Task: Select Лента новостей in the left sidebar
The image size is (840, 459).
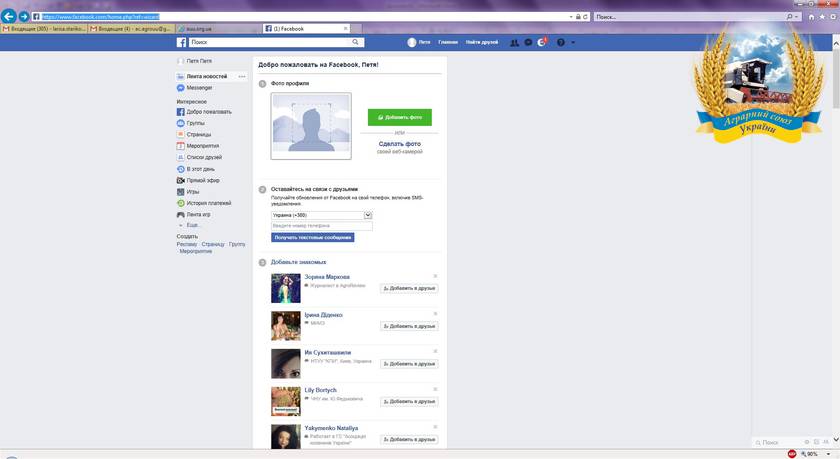Action: pos(207,77)
